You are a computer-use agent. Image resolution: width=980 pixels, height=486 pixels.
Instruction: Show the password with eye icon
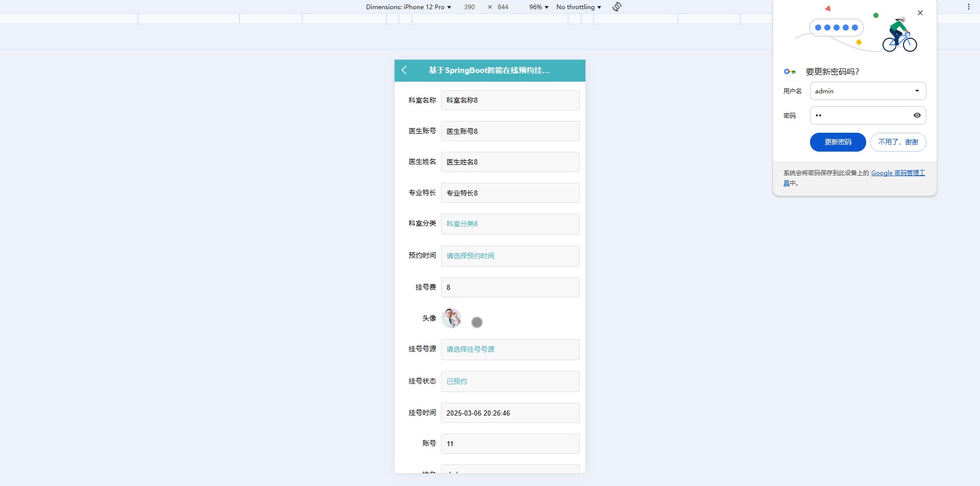tap(917, 115)
